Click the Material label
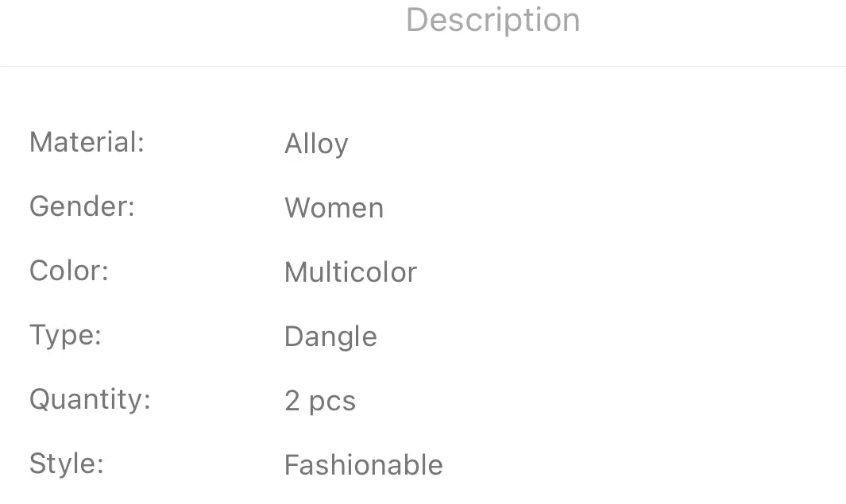The image size is (846, 504). coord(87,142)
